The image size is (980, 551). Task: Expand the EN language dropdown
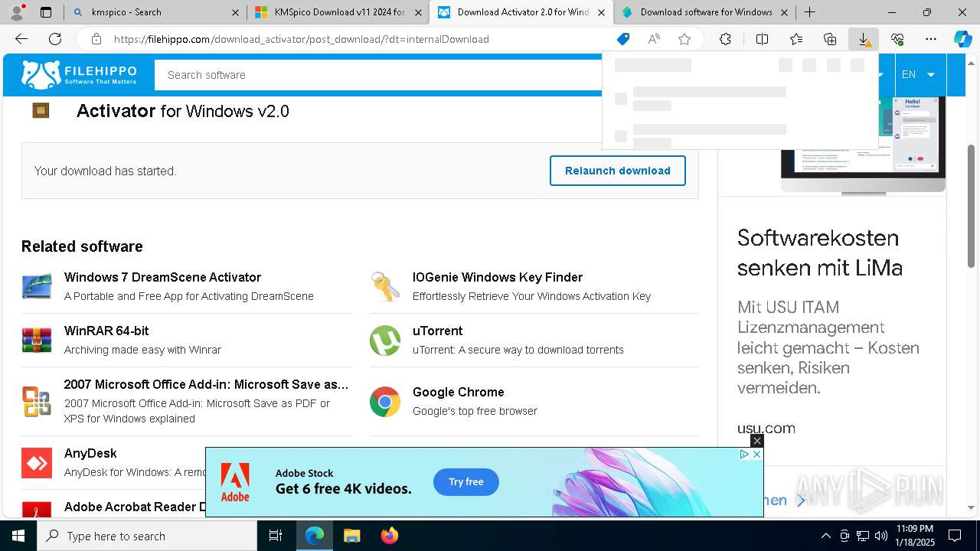click(x=918, y=74)
